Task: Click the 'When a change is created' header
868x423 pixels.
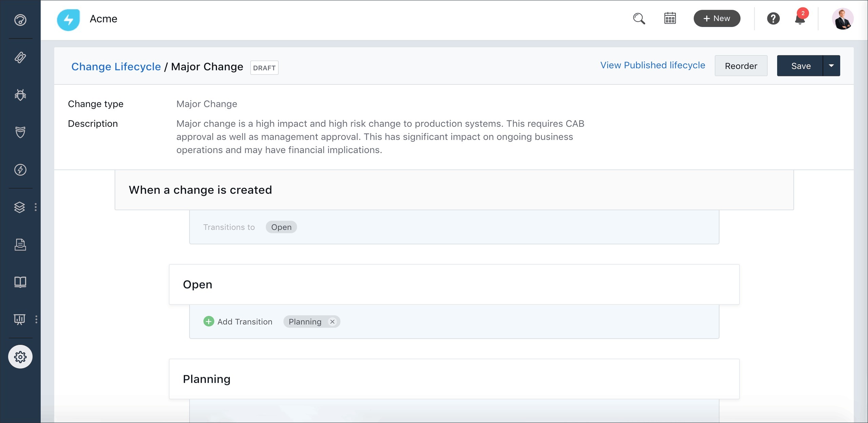Action: [454, 190]
